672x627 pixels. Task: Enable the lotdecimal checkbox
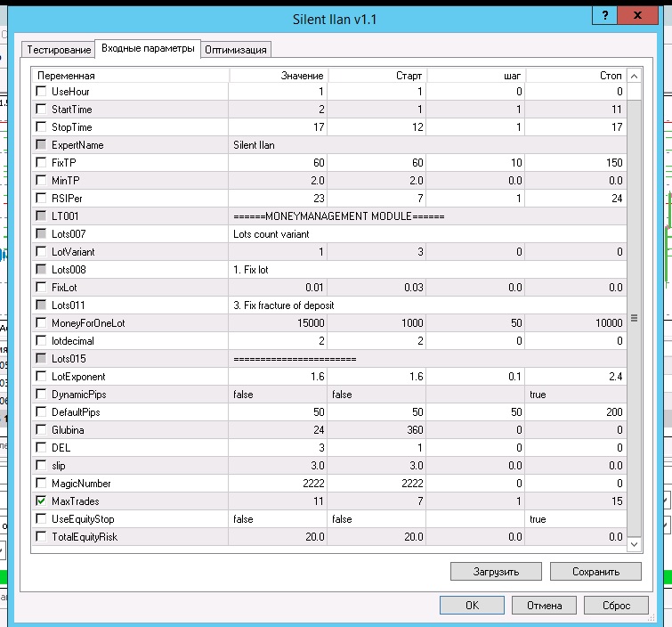tap(41, 340)
